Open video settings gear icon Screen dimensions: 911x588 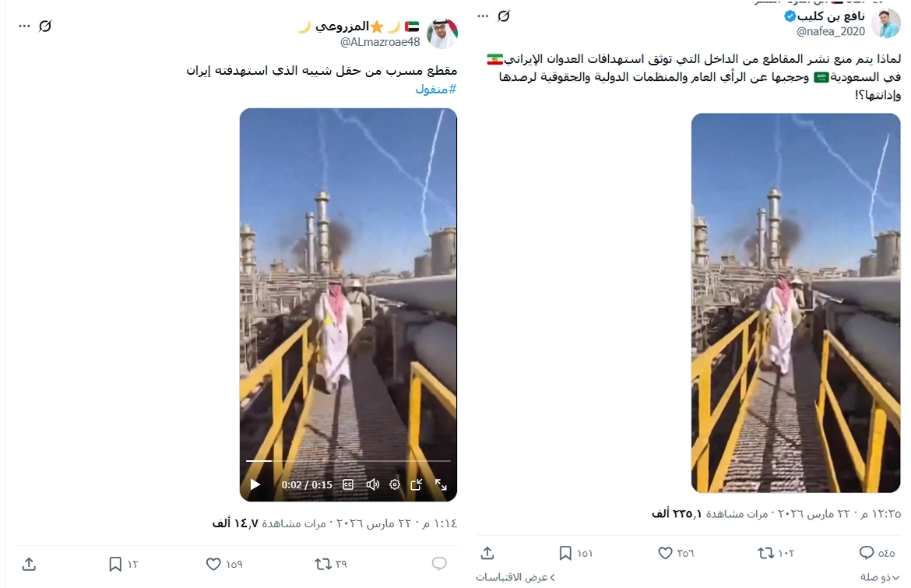(x=395, y=484)
